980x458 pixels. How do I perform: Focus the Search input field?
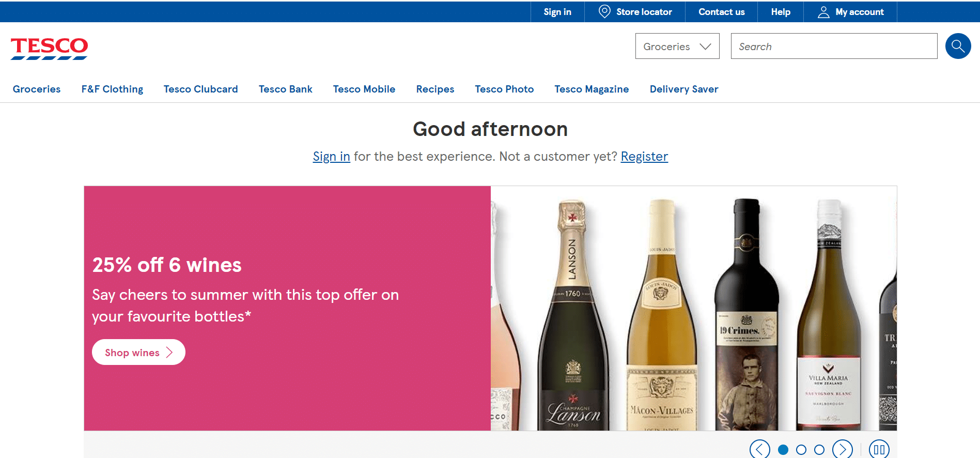pyautogui.click(x=834, y=46)
